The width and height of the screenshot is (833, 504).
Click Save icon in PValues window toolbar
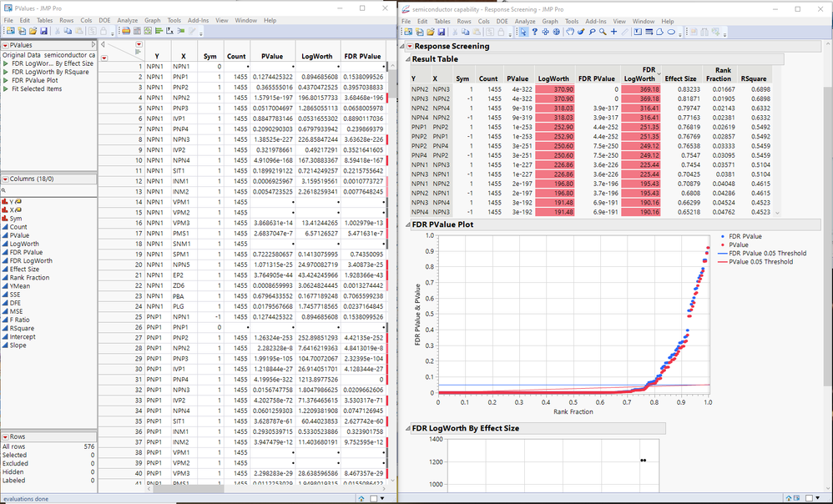(x=43, y=32)
